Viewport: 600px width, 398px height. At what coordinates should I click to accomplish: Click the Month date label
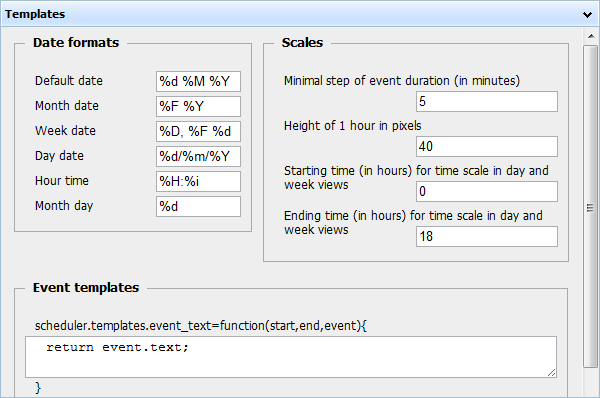tap(67, 106)
